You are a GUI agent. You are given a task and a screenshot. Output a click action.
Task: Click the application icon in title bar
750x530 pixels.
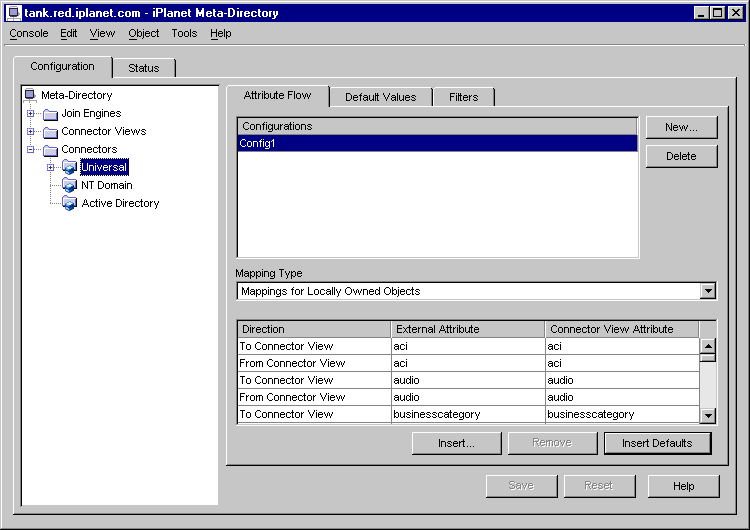(x=14, y=13)
